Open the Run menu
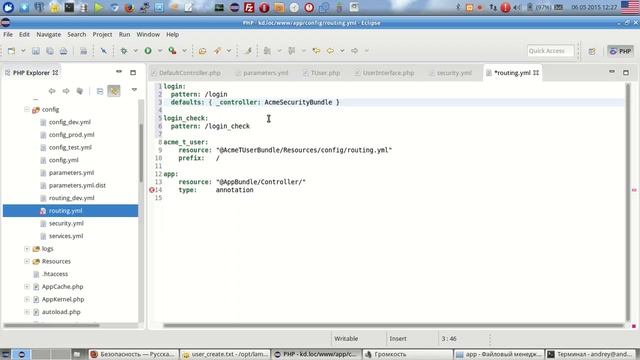Screen dimensions: 640x360 124,35
